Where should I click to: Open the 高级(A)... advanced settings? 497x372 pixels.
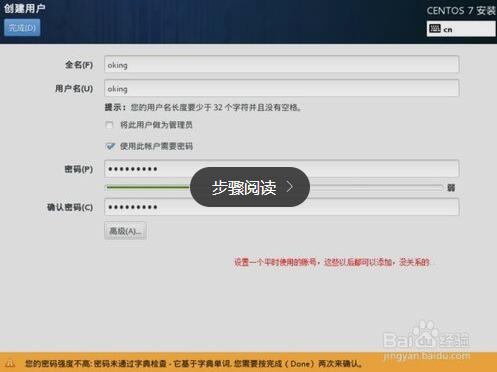tap(125, 231)
